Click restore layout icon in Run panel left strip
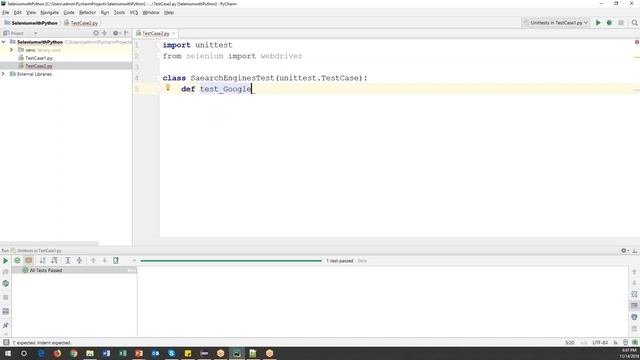This screenshot has height=360, width=640. [x=5, y=311]
